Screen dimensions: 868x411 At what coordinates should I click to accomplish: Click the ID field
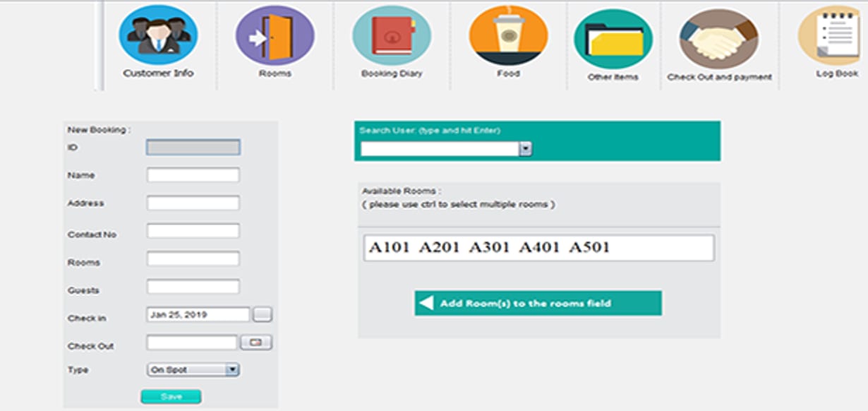tap(193, 147)
